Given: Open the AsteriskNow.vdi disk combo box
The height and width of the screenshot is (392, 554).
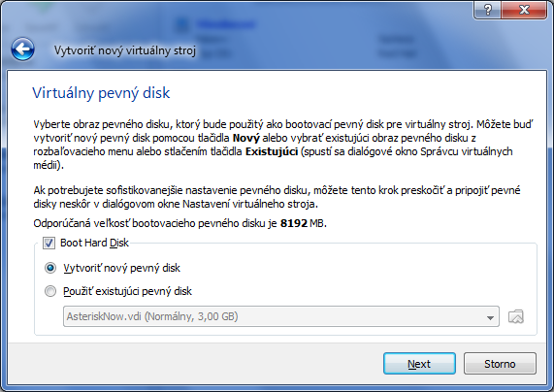Looking at the screenshot, I should (x=281, y=316).
